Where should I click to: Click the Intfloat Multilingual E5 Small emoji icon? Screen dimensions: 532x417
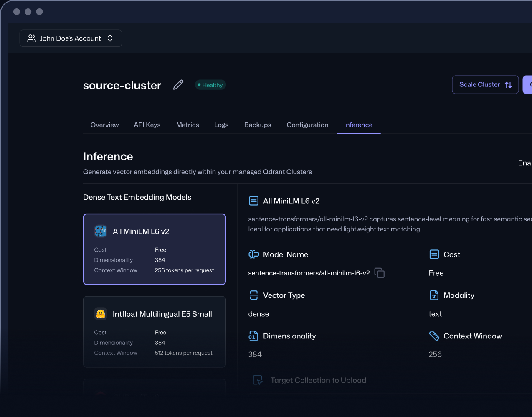101,314
